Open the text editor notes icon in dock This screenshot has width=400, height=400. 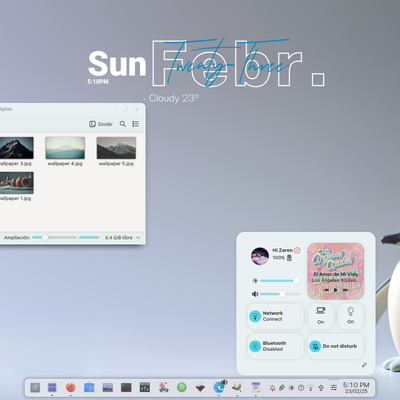256,387
